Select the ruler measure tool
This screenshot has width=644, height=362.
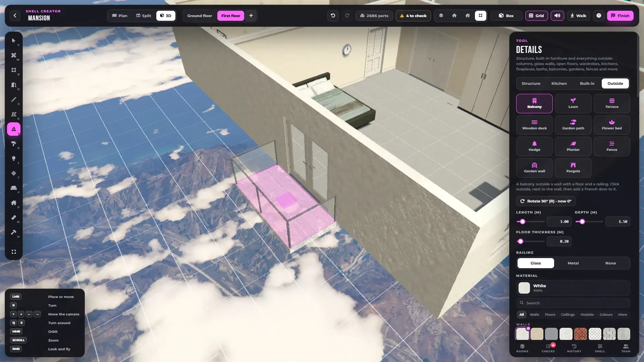pos(14,218)
